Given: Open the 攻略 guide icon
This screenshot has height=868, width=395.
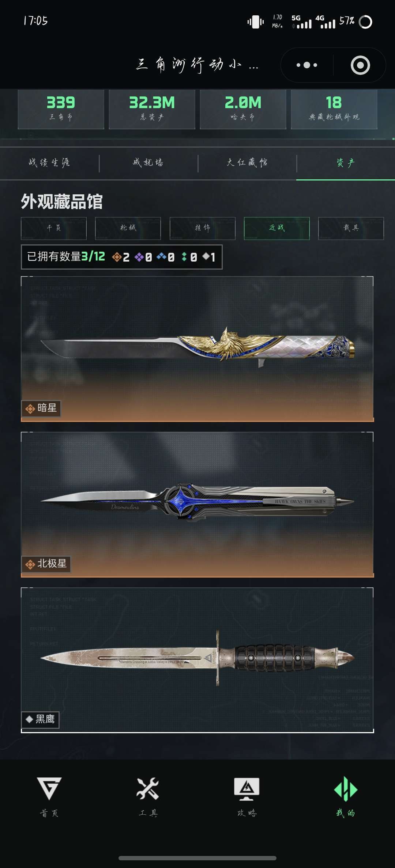Looking at the screenshot, I should pyautogui.click(x=247, y=797).
